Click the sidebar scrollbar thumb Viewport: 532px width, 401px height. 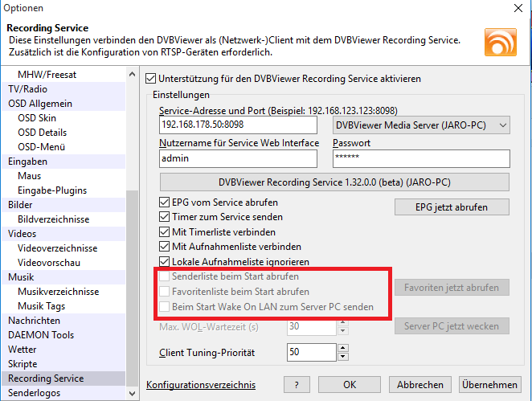click(x=133, y=288)
